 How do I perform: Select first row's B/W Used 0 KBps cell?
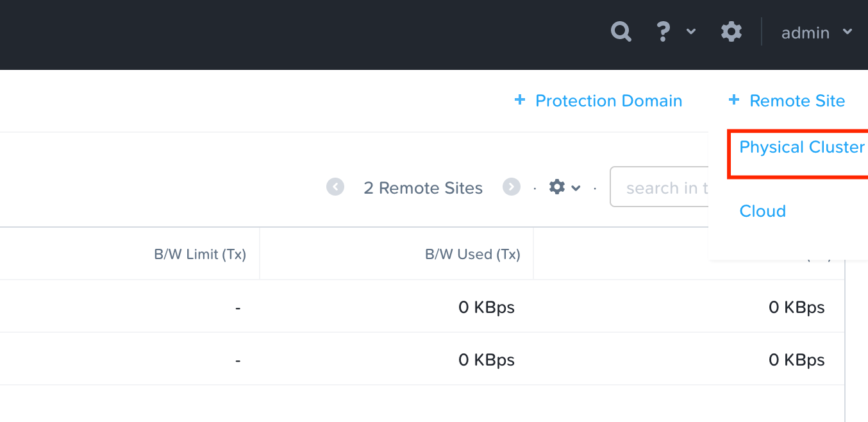point(486,307)
